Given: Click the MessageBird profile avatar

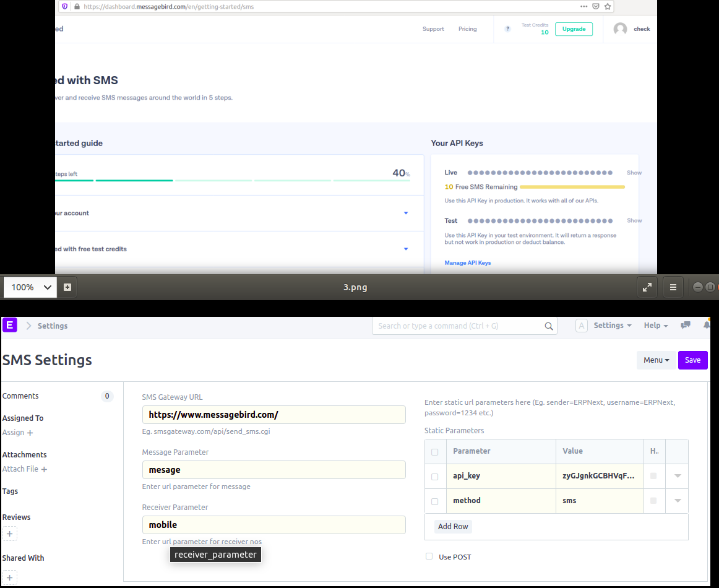Looking at the screenshot, I should 620,29.
